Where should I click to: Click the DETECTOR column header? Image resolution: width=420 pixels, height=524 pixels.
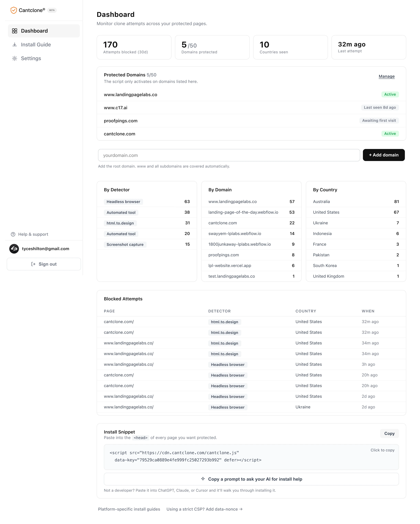(x=219, y=311)
